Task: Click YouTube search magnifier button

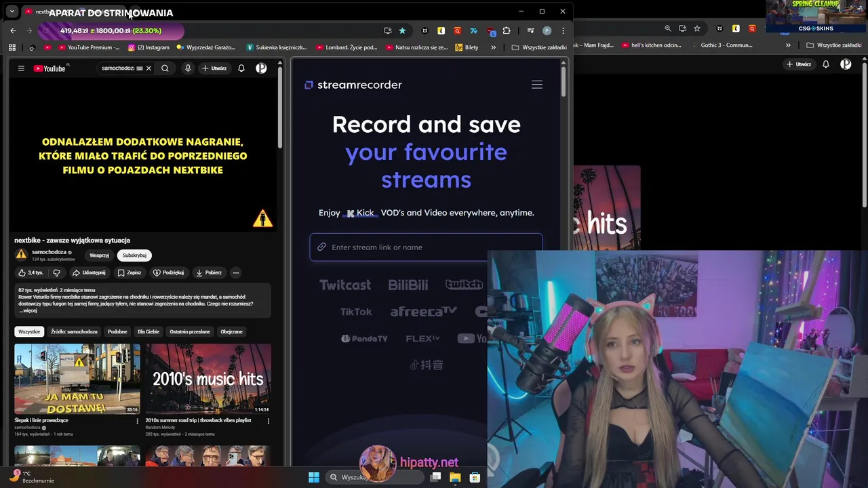Action: pyautogui.click(x=165, y=68)
